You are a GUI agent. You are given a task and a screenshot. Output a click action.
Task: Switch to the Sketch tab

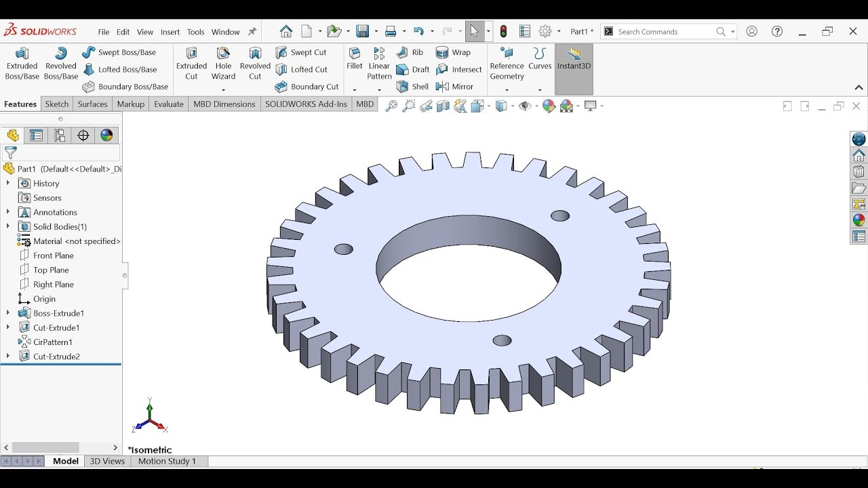[x=57, y=104]
